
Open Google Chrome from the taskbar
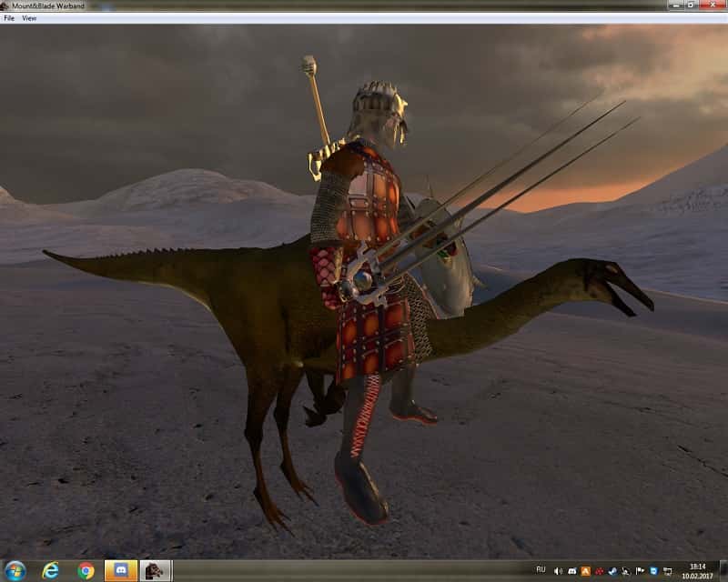[x=86, y=570]
